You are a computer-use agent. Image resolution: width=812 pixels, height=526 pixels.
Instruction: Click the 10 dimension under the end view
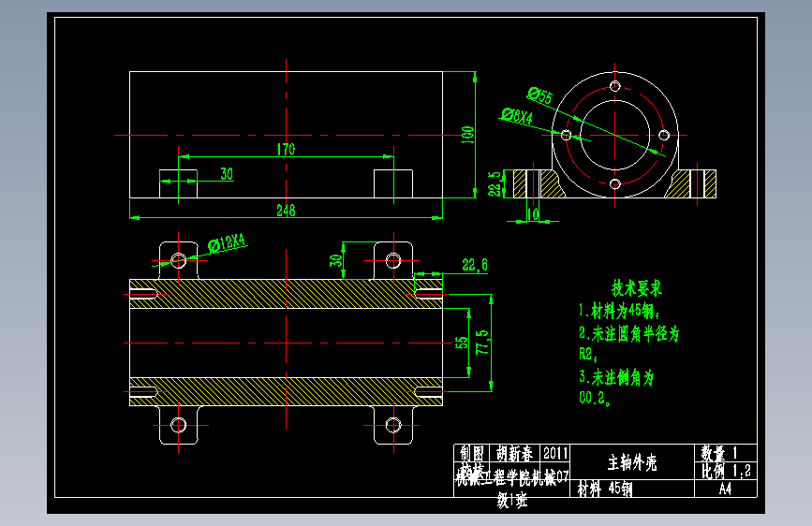tap(533, 214)
